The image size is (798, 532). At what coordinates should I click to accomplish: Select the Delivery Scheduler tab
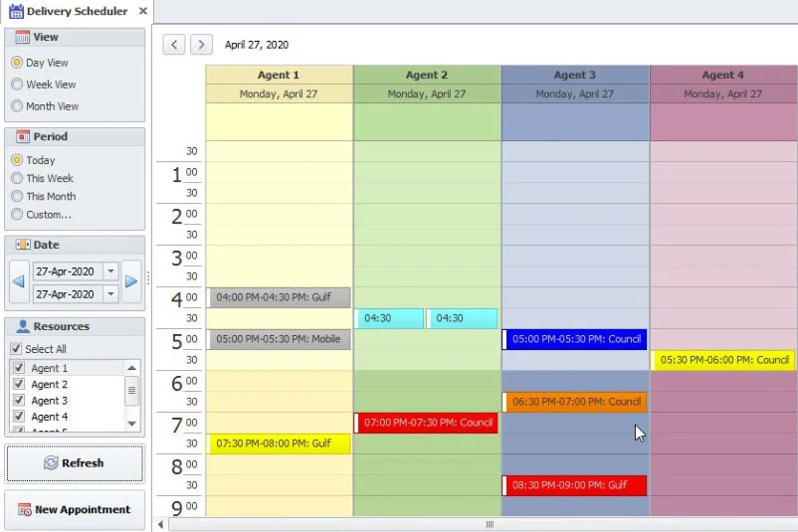click(68, 11)
